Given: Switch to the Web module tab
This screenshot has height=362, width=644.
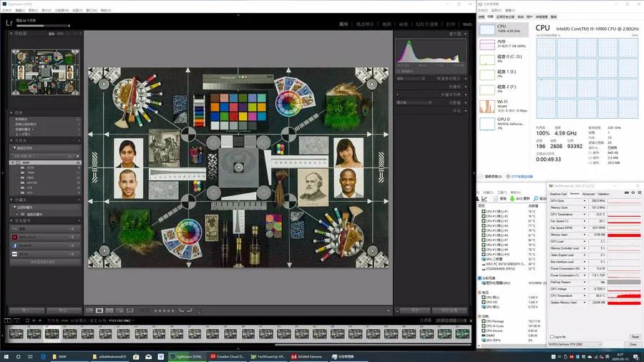Looking at the screenshot, I should pos(467,24).
